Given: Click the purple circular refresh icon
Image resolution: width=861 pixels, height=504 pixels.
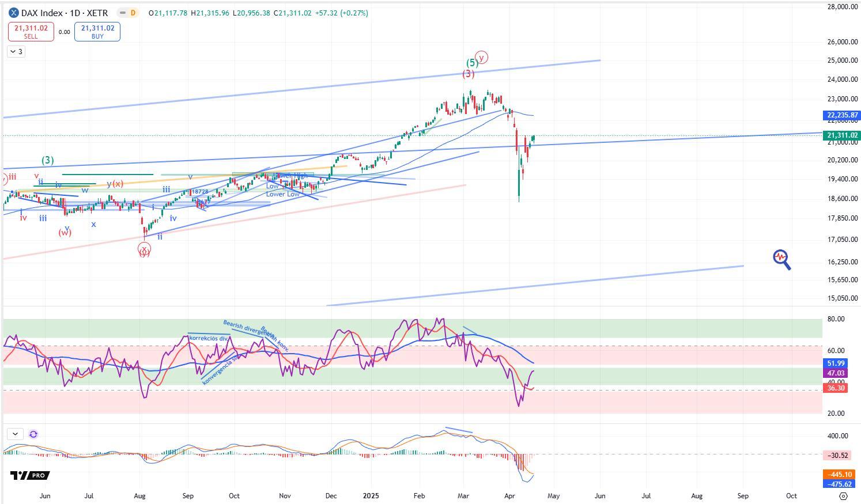Looking at the screenshot, I should click(x=33, y=434).
